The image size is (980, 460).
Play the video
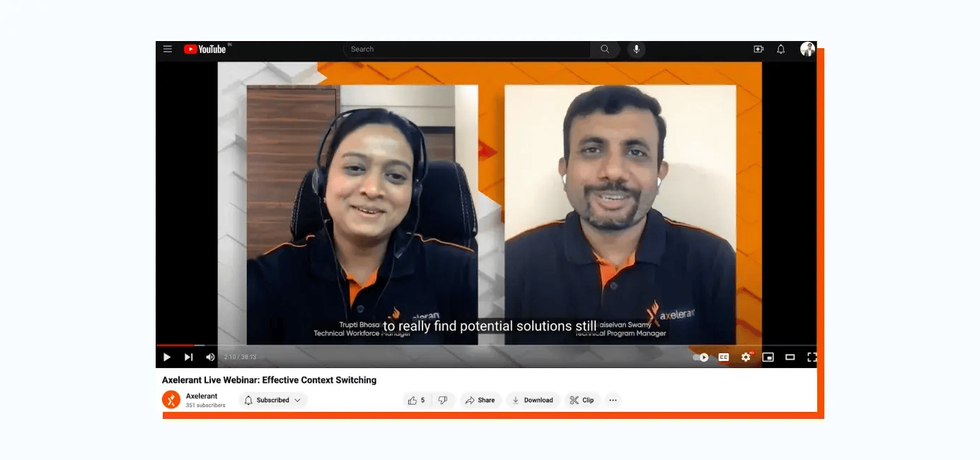(x=167, y=357)
